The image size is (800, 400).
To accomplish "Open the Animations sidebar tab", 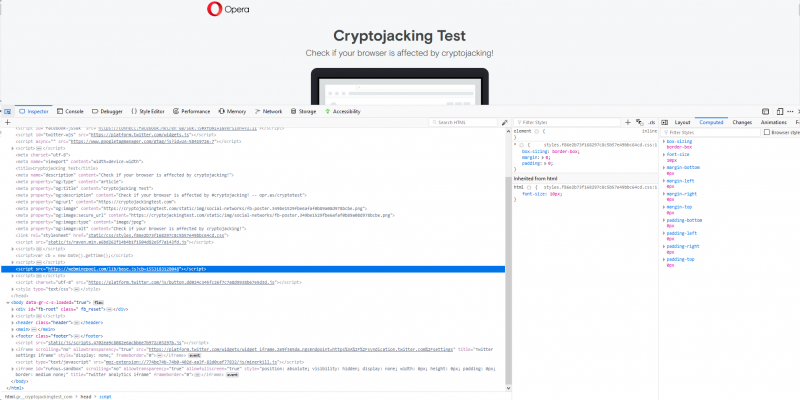I will pyautogui.click(x=773, y=122).
